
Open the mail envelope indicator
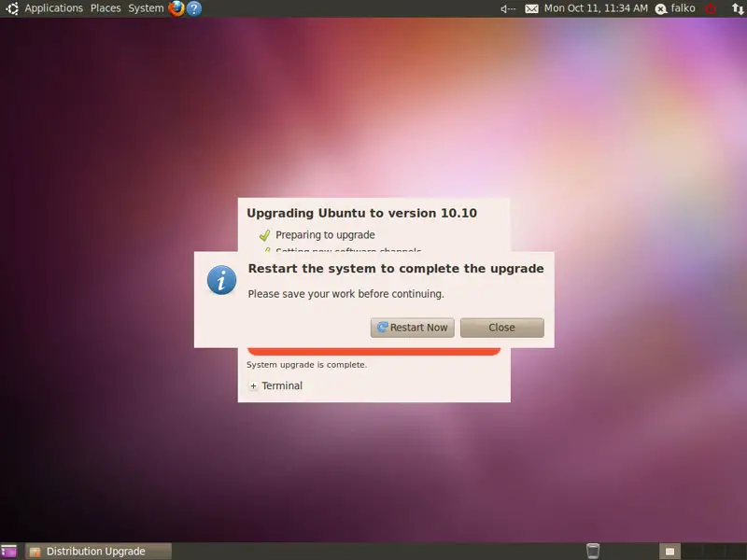(532, 8)
